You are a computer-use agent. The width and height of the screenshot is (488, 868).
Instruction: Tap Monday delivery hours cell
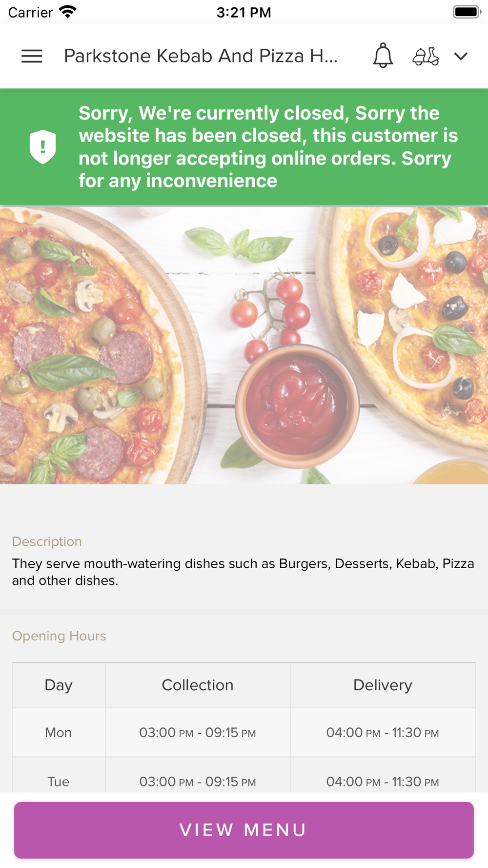[383, 732]
